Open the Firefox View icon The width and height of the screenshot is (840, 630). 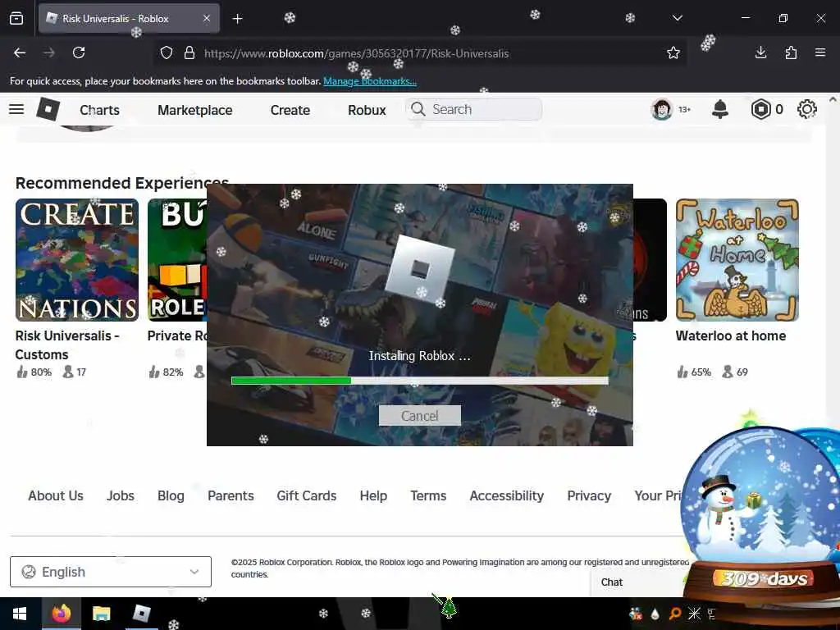tap(16, 19)
